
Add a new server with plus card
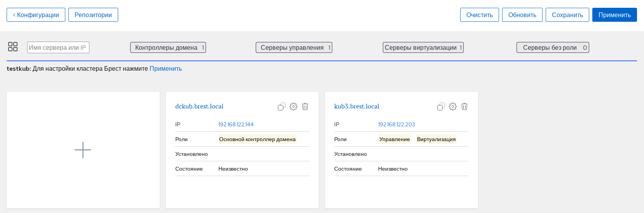click(83, 150)
